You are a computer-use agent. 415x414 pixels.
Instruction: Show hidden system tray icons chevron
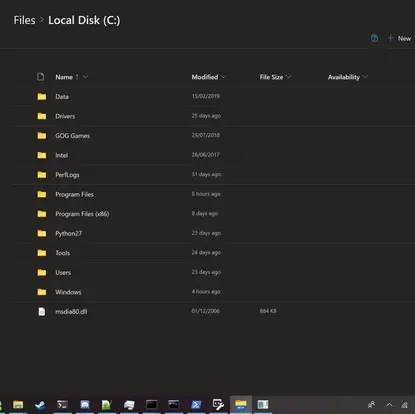389,405
